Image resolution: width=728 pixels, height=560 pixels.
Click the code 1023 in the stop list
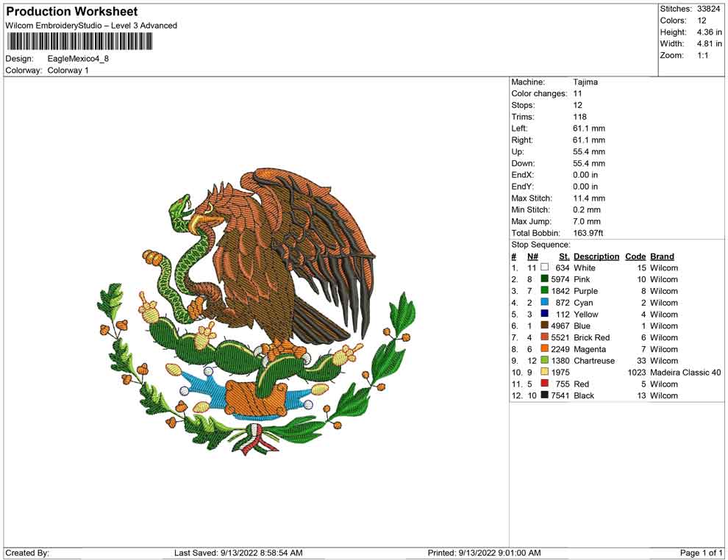[x=637, y=372]
